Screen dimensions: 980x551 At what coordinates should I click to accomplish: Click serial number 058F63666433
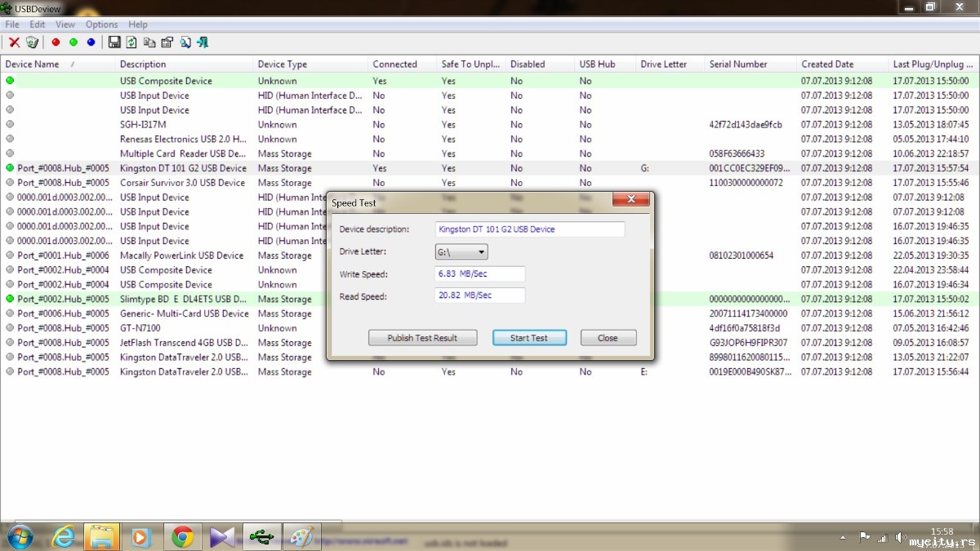point(737,153)
